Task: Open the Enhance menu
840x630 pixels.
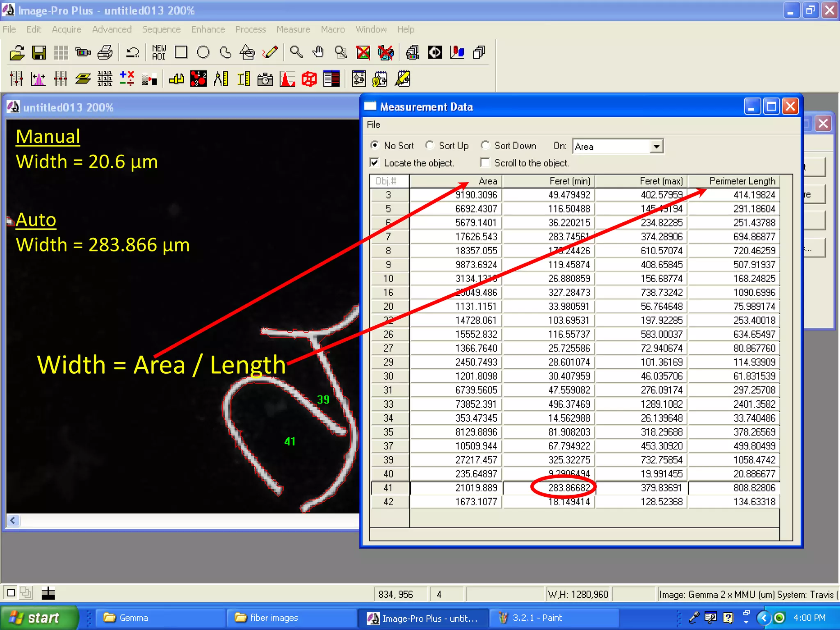Action: [x=208, y=30]
